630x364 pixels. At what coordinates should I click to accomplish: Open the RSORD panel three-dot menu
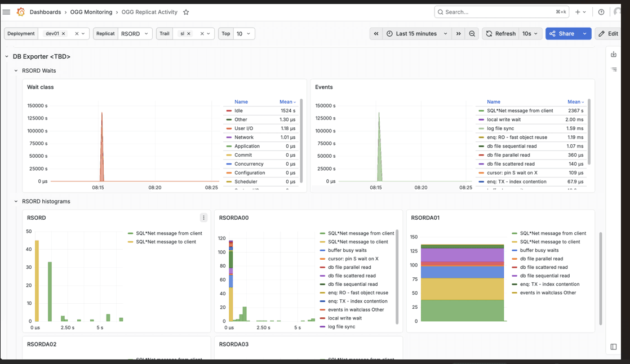click(x=203, y=217)
